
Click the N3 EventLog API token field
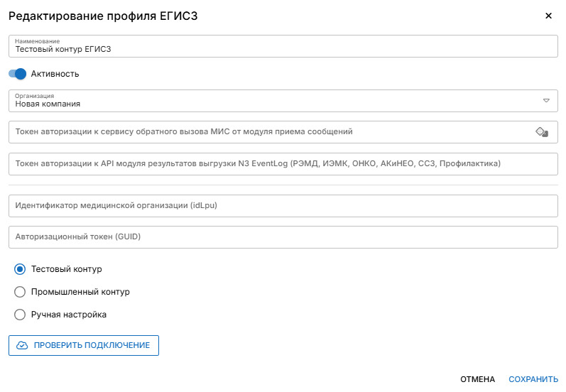(x=283, y=163)
